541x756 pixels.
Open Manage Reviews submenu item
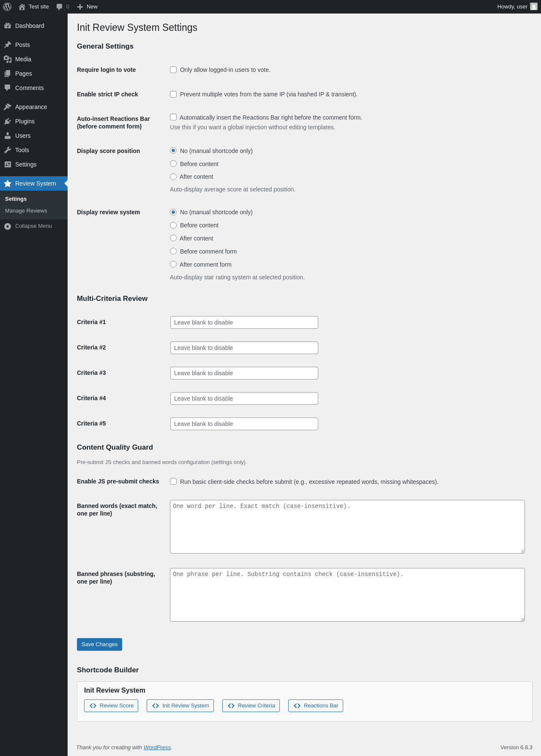[26, 211]
